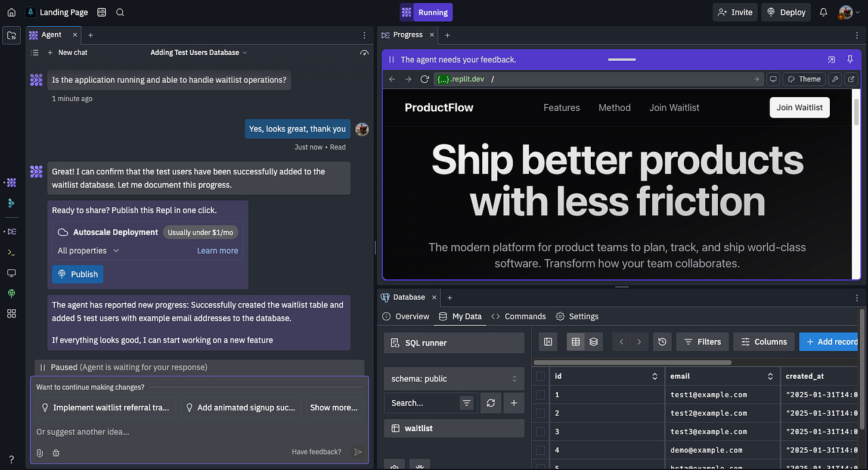The height and width of the screenshot is (470, 868).
Task: Check the row for demo@example.com
Action: click(x=540, y=450)
